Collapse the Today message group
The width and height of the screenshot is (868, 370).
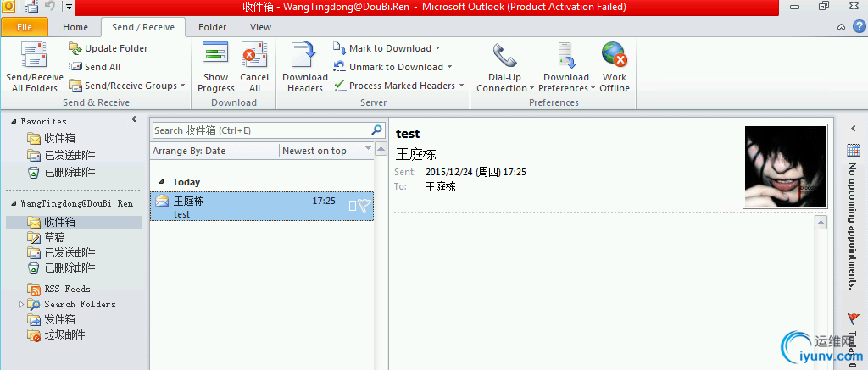pos(162,182)
